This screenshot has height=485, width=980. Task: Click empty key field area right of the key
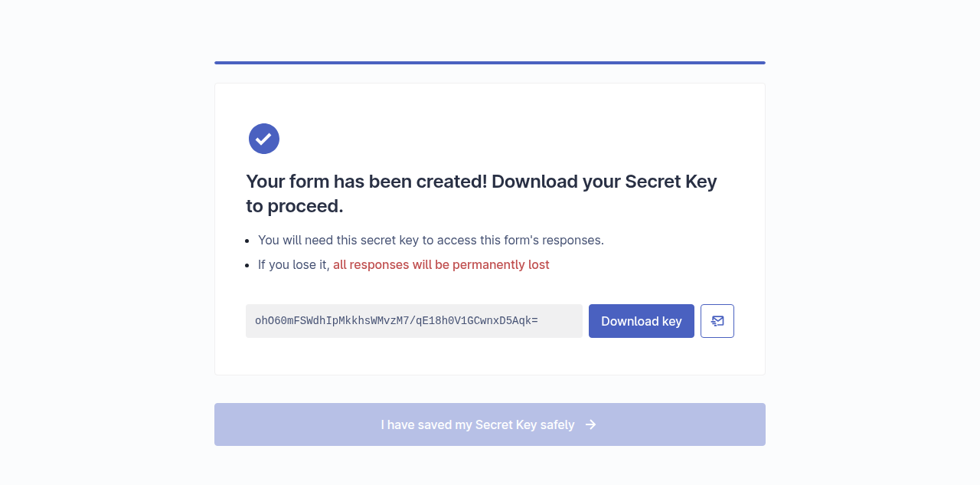tap(560, 321)
